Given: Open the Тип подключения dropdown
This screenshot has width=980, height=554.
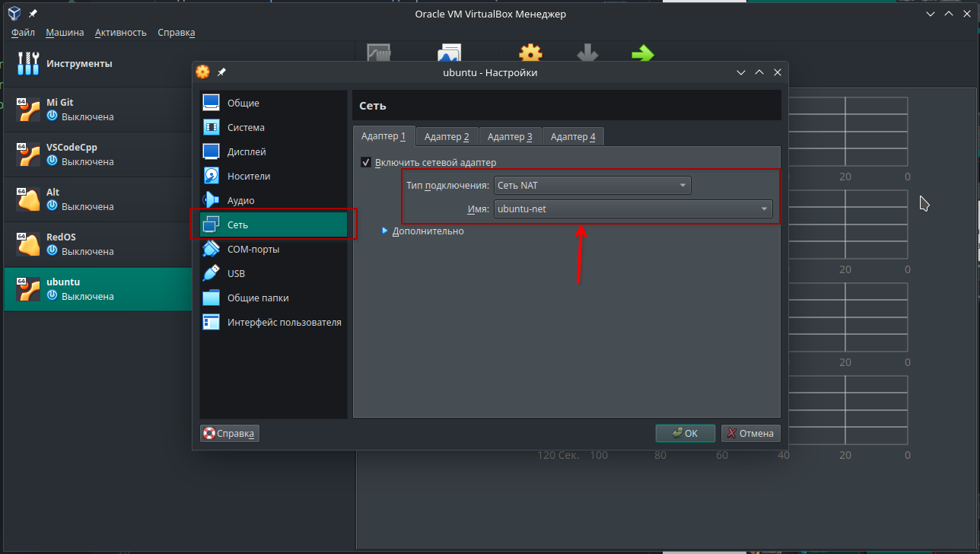Looking at the screenshot, I should click(593, 186).
